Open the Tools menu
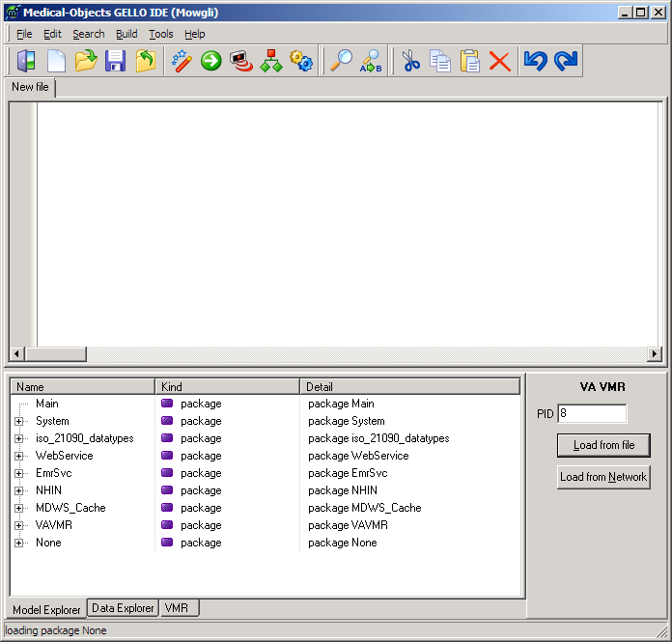 click(160, 34)
